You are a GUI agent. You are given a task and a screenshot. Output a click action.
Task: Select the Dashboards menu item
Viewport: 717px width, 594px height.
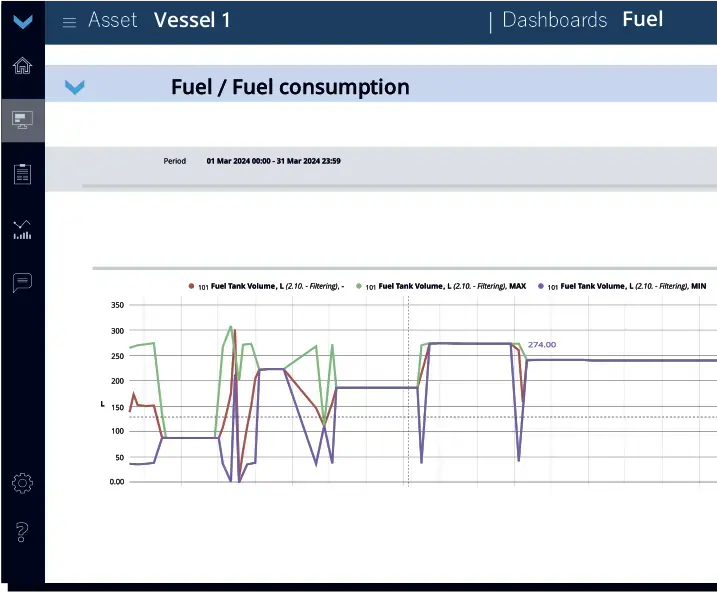click(554, 20)
